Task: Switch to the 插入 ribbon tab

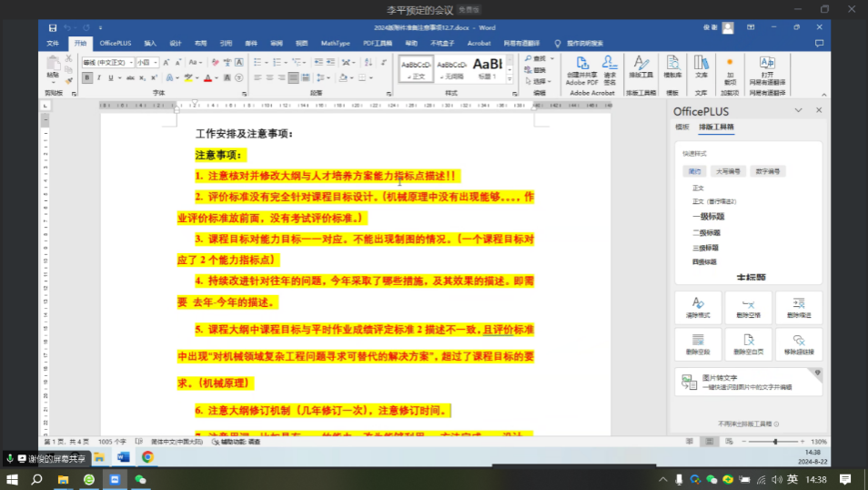Action: click(x=150, y=43)
